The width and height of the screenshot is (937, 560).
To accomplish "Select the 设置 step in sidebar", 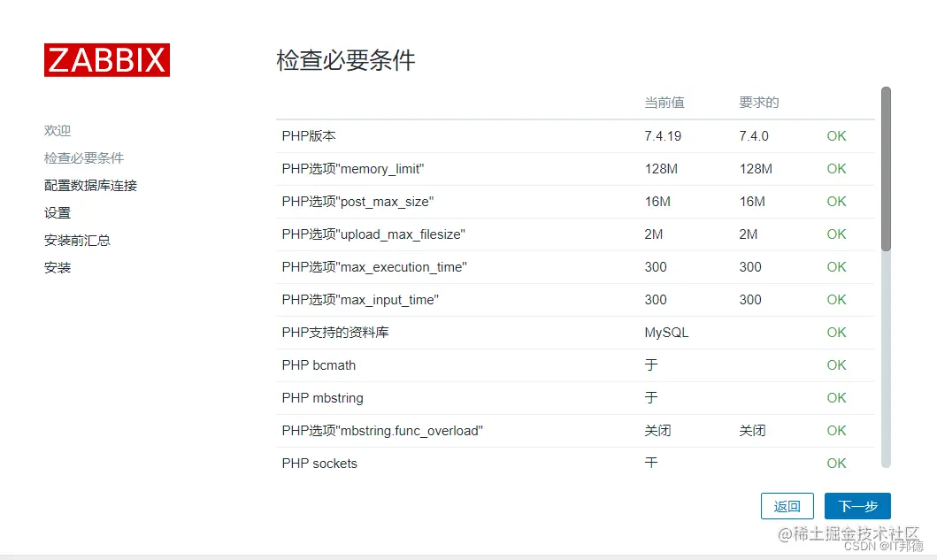I will [58, 212].
